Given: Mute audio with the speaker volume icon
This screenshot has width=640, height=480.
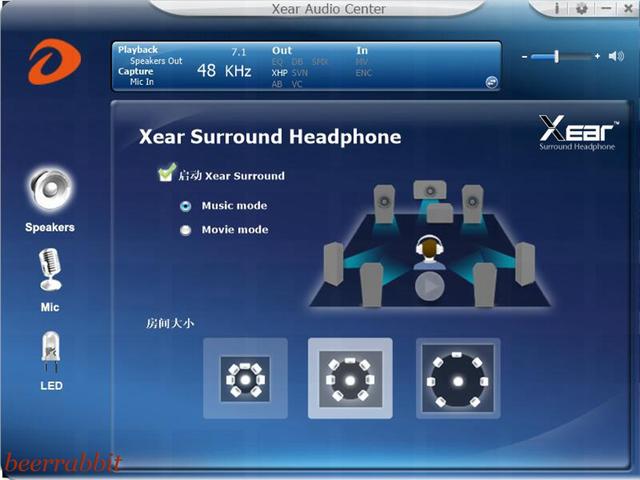Looking at the screenshot, I should [x=616, y=56].
